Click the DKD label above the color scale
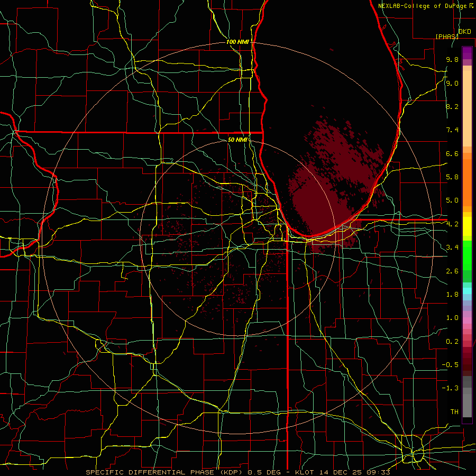The width and height of the screenshot is (476, 476). point(464,32)
